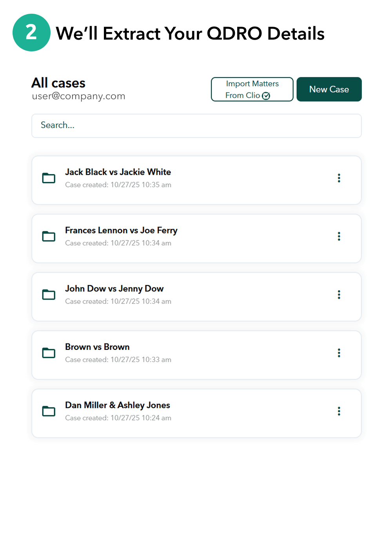Image resolution: width=392 pixels, height=549 pixels.
Task: Click the folder icon beside Frances Lennon vs Joe Ferry
Action: click(49, 236)
